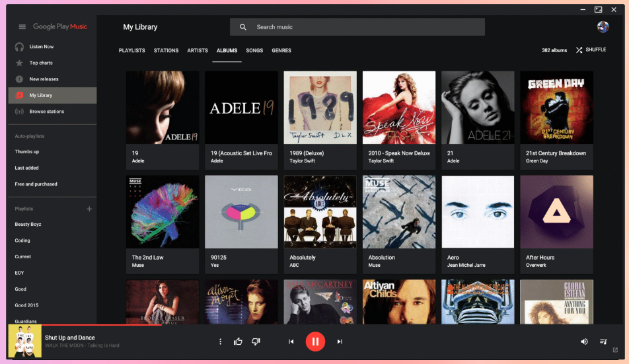Switch to the Artists tab
This screenshot has height=364, width=629.
tap(198, 50)
